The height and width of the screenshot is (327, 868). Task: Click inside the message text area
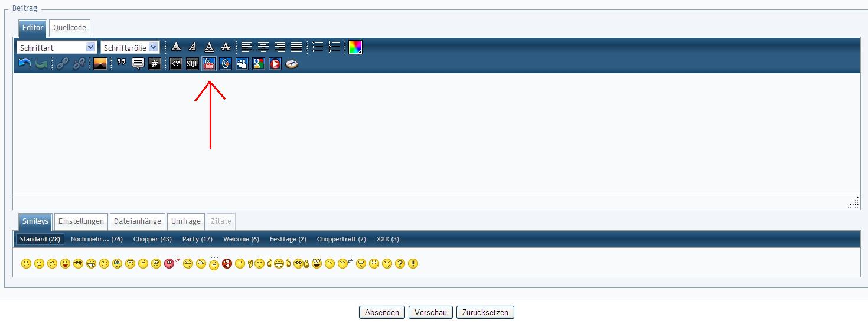436,133
